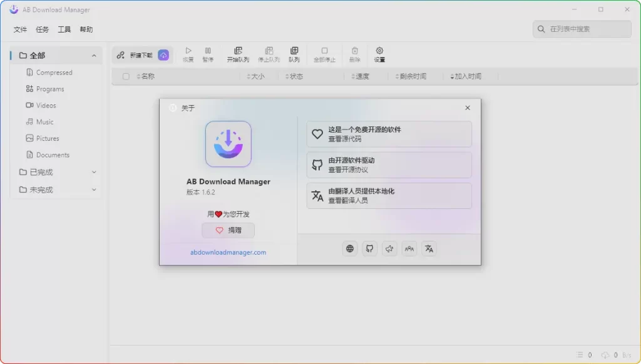
Task: Open the 帮助 menu
Action: 86,29
